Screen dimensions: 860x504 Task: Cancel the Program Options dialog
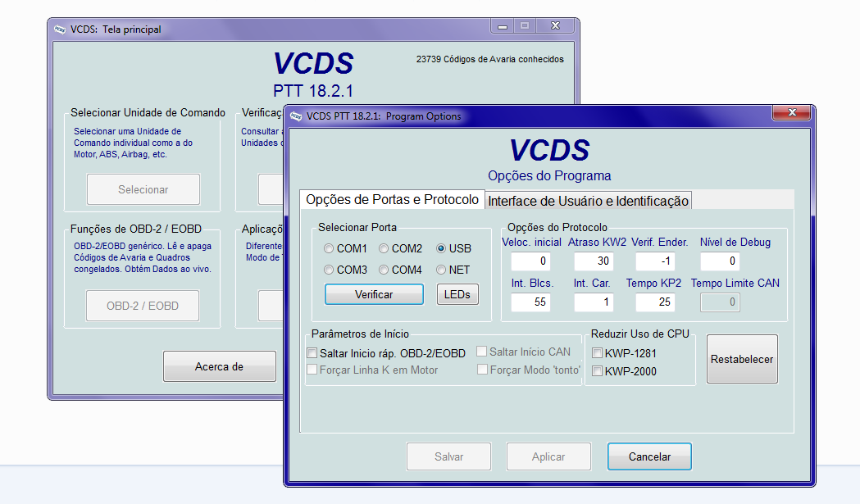point(649,456)
